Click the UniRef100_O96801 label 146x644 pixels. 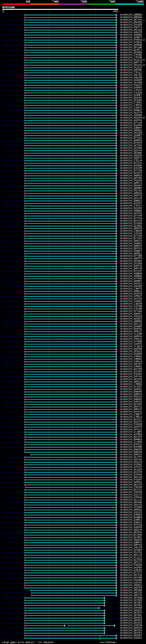point(131,585)
